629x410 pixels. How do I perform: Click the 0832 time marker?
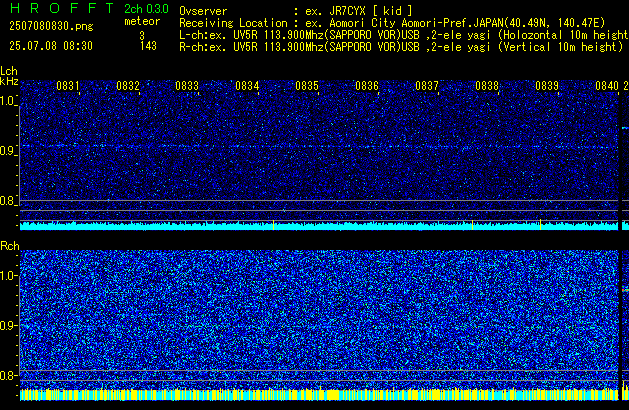point(128,86)
